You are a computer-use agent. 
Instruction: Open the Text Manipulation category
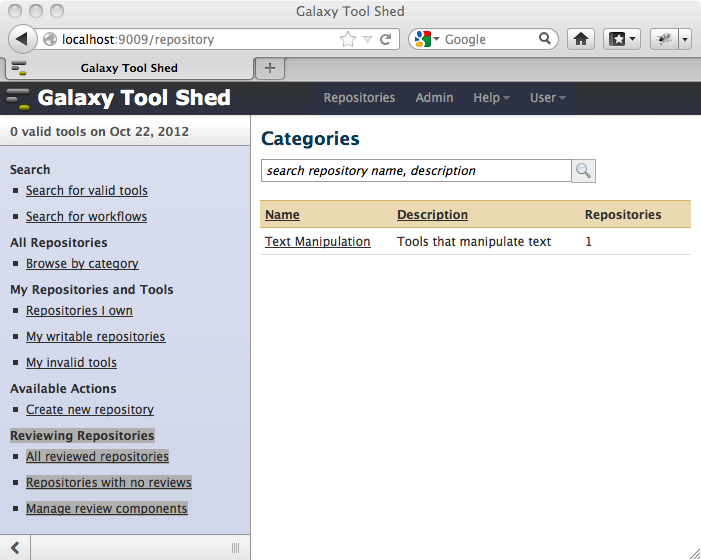[317, 242]
